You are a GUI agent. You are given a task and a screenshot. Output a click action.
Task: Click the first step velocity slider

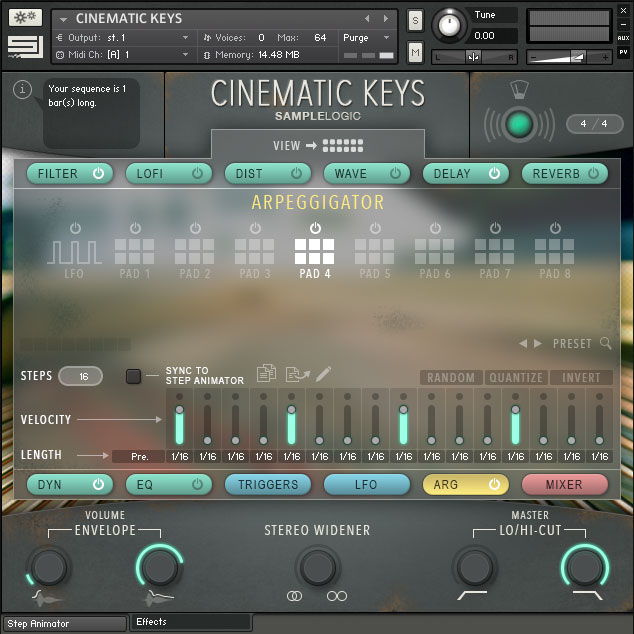pos(179,420)
